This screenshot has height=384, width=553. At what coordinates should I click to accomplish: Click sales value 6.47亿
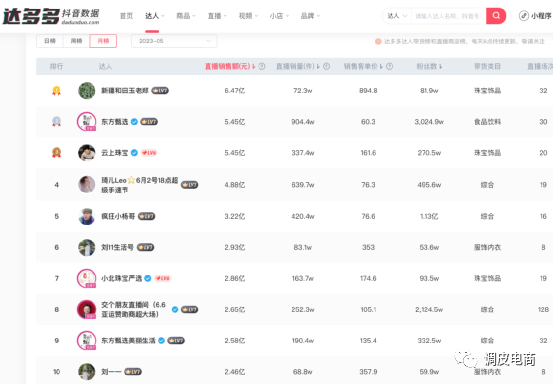235,91
